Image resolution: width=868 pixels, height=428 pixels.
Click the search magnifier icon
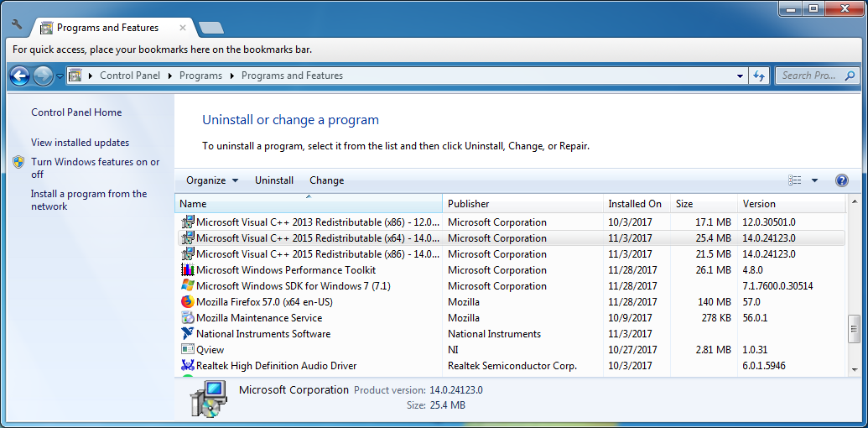(850, 76)
